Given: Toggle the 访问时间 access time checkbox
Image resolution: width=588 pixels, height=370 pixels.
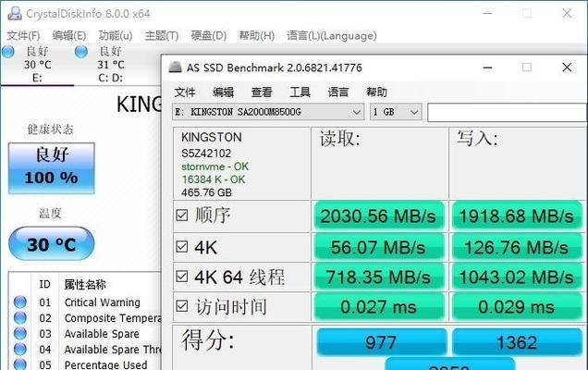Looking at the screenshot, I should [182, 306].
